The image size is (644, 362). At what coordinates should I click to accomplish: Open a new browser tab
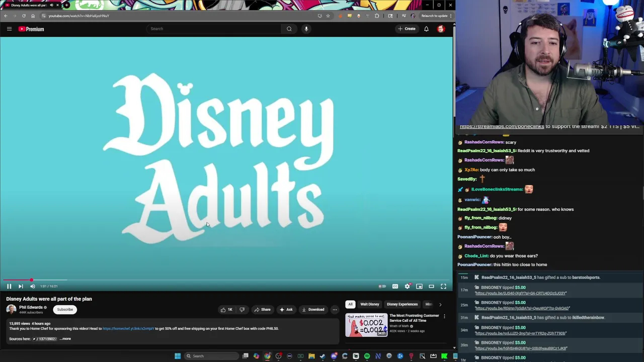tap(66, 5)
